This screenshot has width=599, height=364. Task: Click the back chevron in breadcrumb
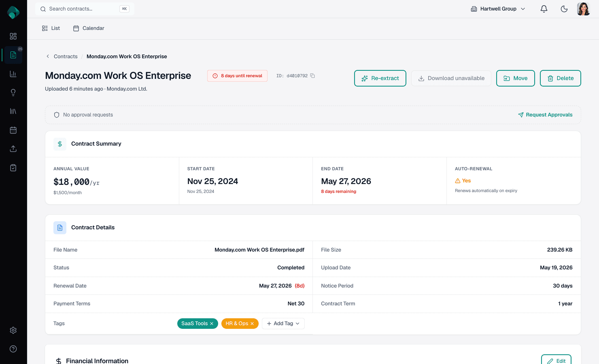(x=48, y=56)
